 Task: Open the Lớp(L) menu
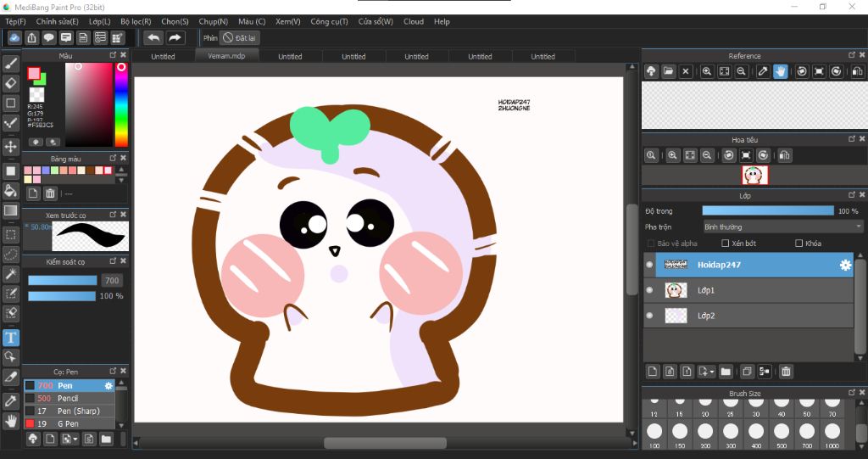(x=100, y=21)
